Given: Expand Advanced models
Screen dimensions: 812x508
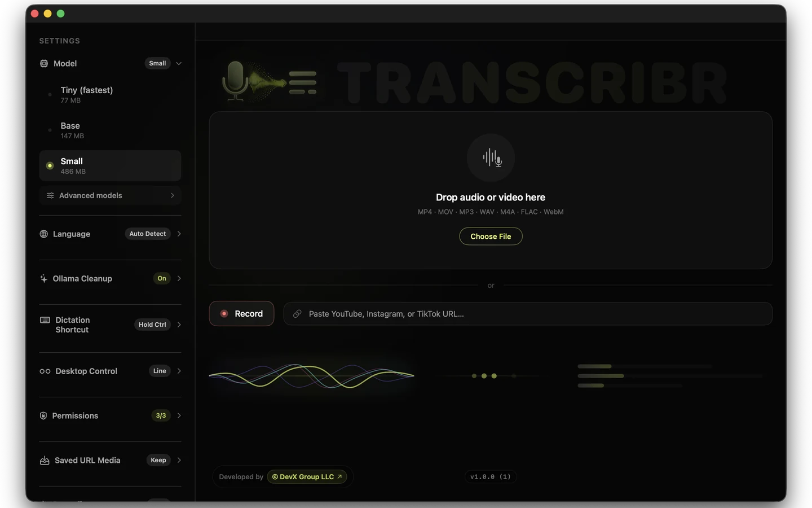Looking at the screenshot, I should 110,195.
